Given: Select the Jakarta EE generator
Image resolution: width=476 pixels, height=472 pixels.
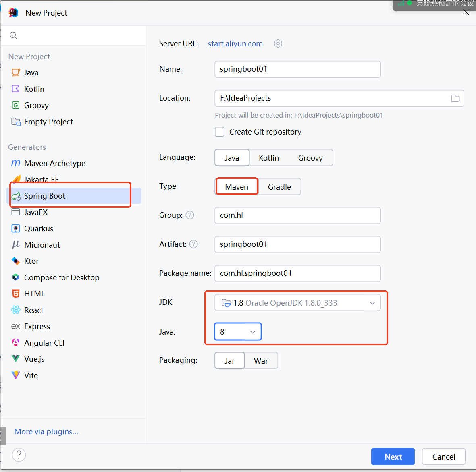Looking at the screenshot, I should (74, 180).
